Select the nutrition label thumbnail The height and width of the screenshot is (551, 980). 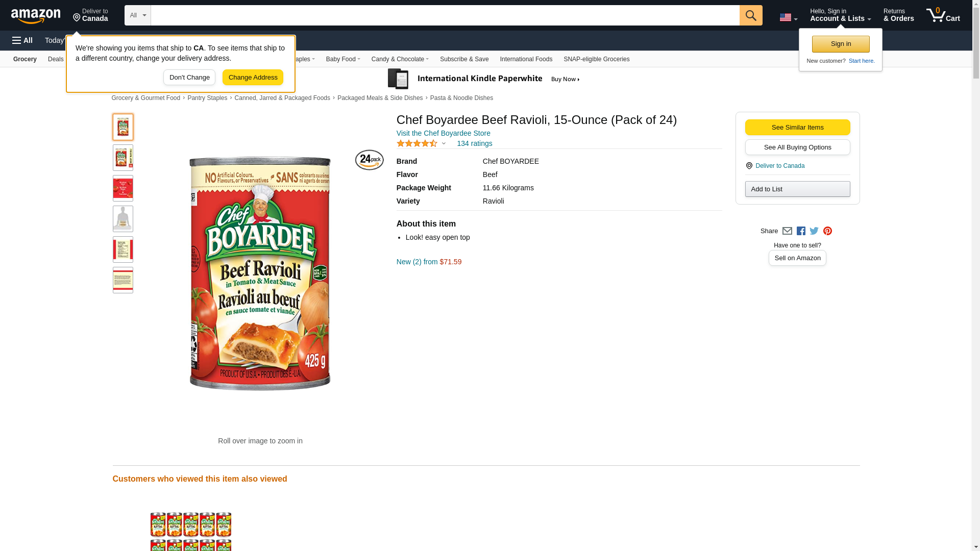(x=123, y=249)
